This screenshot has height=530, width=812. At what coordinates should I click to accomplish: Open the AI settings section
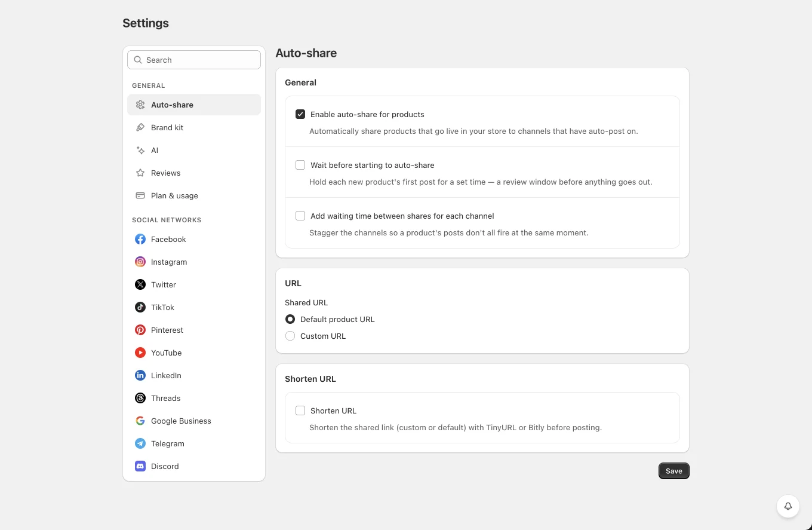click(194, 150)
